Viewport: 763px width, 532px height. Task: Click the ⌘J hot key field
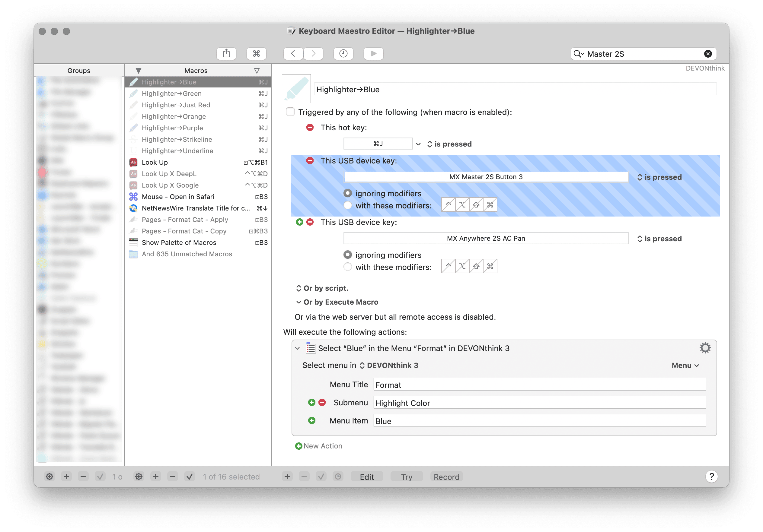click(378, 144)
